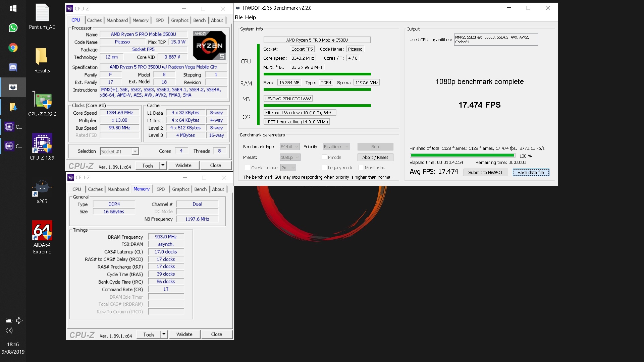The height and width of the screenshot is (362, 644).
Task: Click the benchmark progress bar at 100 %
Action: coord(463,156)
